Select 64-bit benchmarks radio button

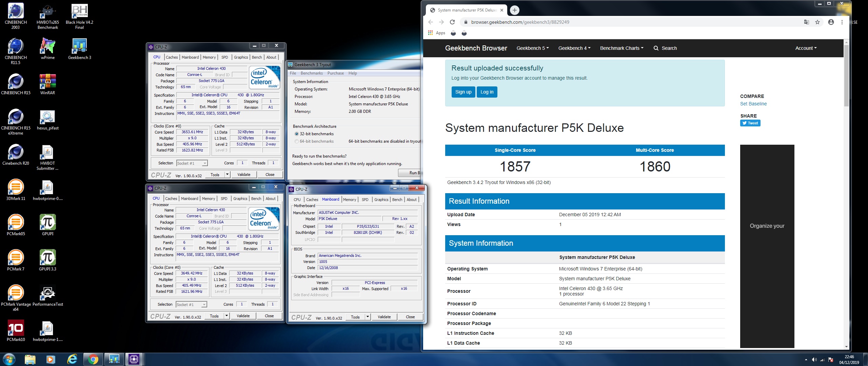[314, 141]
